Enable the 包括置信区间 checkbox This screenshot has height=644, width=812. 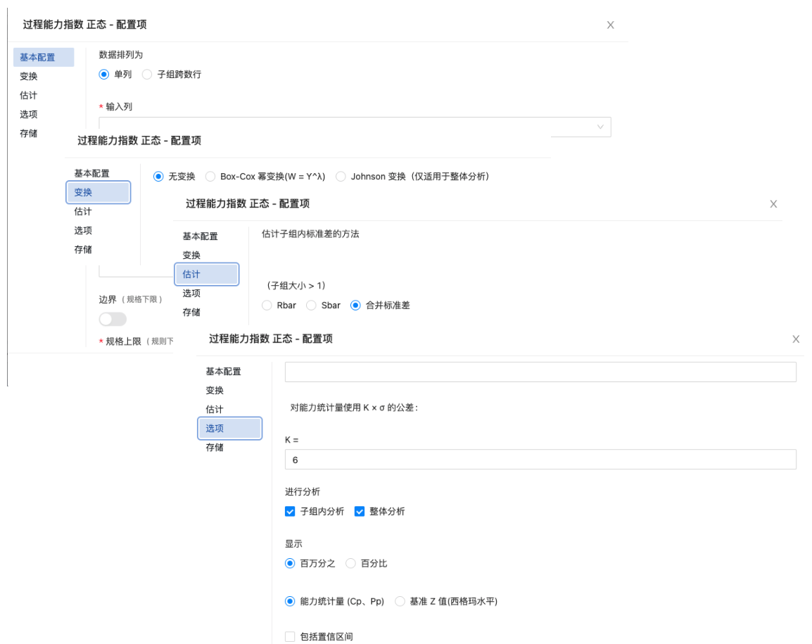click(x=290, y=637)
